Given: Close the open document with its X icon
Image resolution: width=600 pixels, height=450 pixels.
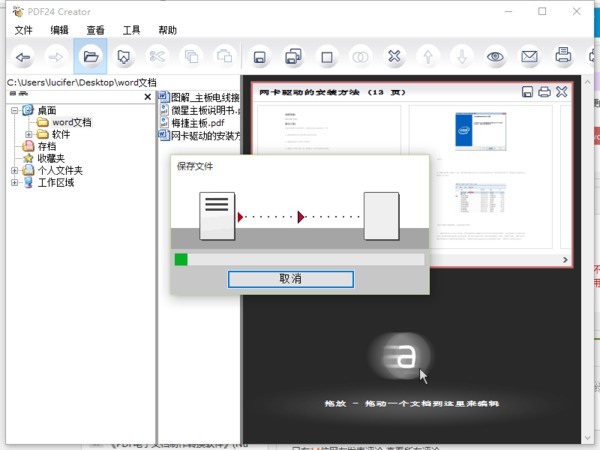Looking at the screenshot, I should coord(562,92).
